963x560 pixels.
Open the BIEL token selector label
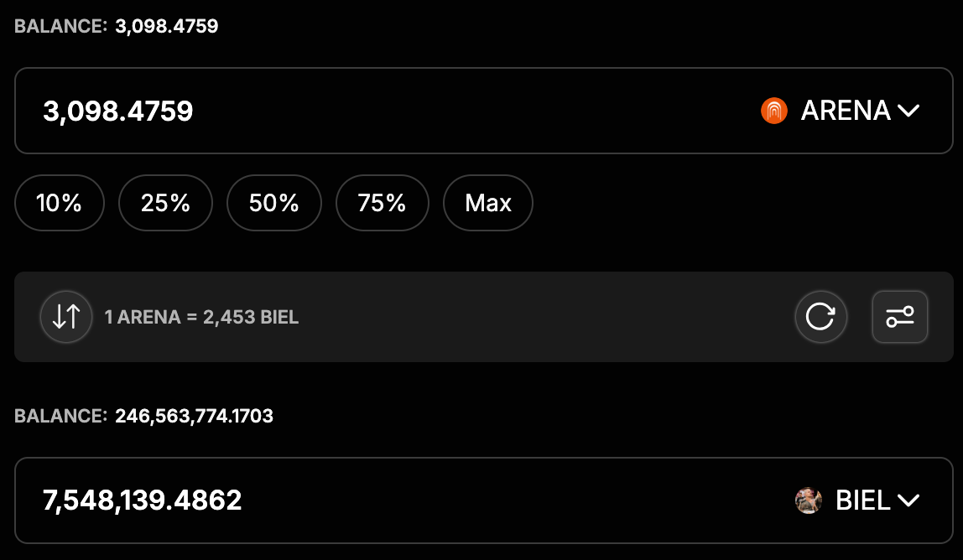pyautogui.click(x=862, y=500)
